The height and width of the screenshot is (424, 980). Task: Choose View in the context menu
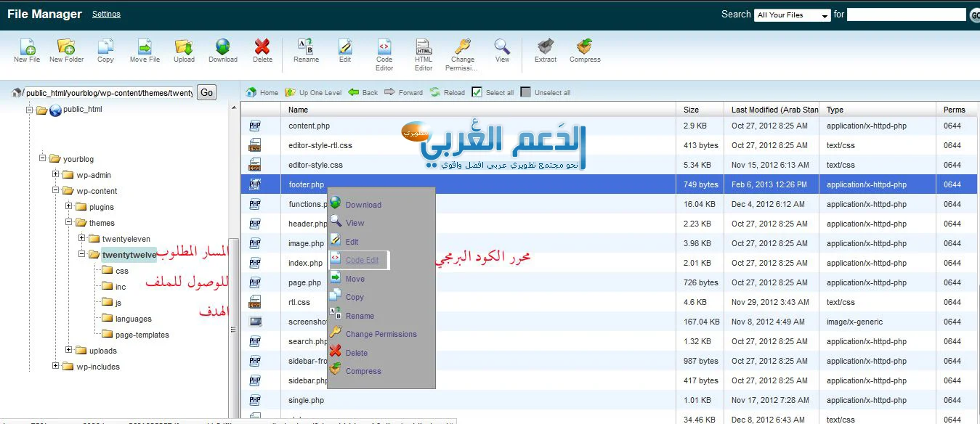point(355,223)
